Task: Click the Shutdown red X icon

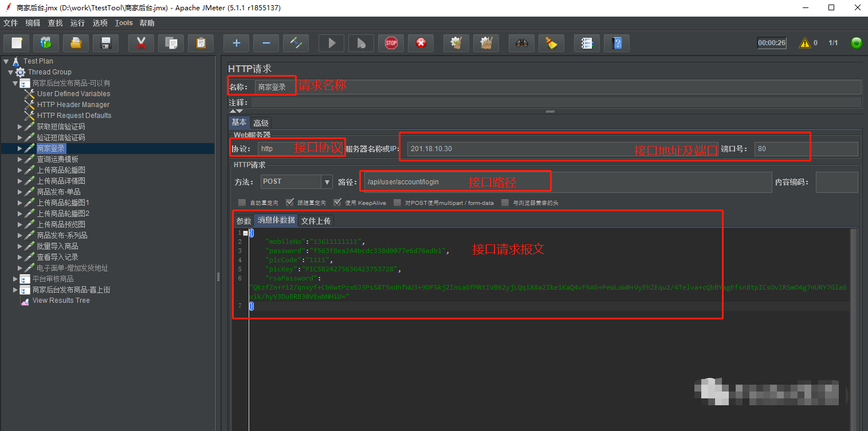Action: pos(421,43)
